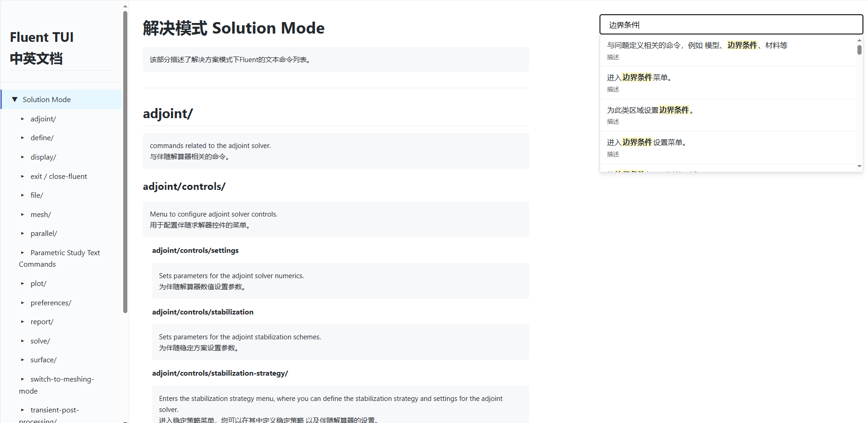The height and width of the screenshot is (423, 868).
Task: Click the adjoint/controls/settings heading
Action: (x=195, y=250)
